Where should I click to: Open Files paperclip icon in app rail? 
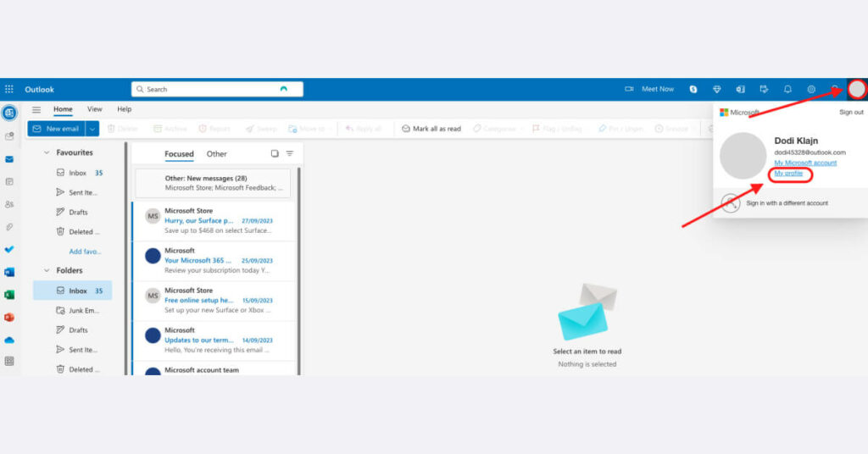click(x=9, y=227)
